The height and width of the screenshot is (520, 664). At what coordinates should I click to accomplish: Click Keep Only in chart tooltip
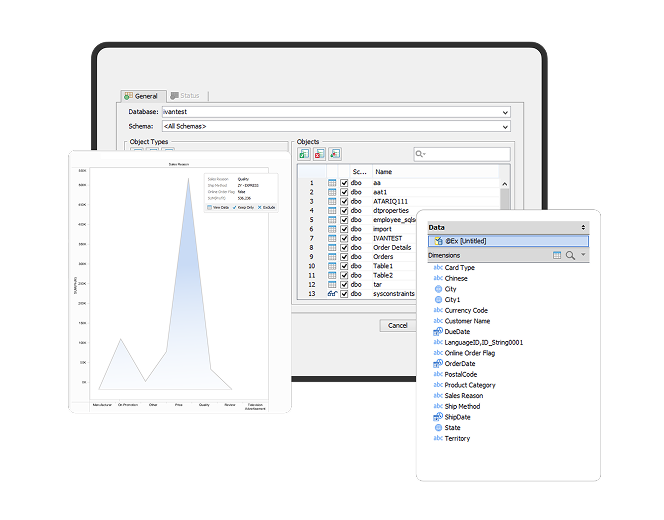point(243,207)
